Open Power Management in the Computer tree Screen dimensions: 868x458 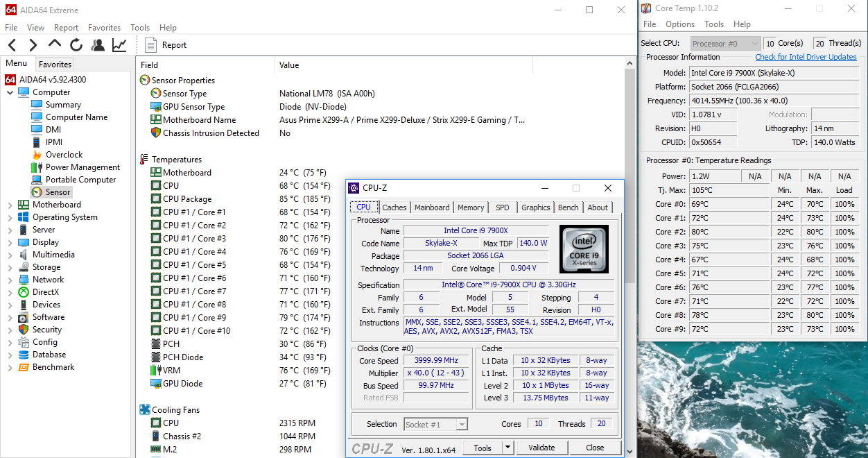pos(83,167)
